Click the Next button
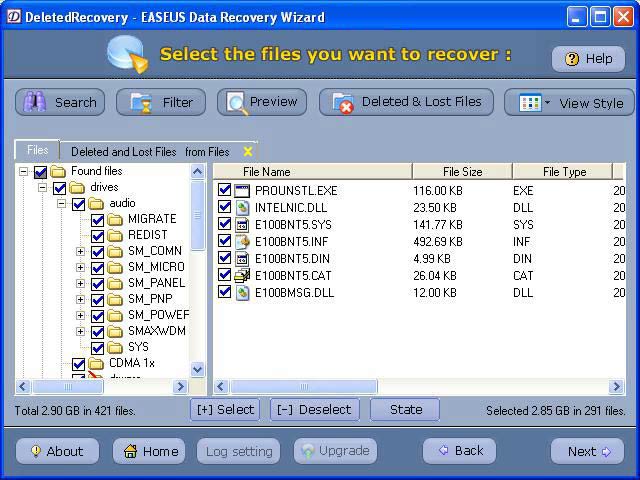 pos(587,451)
